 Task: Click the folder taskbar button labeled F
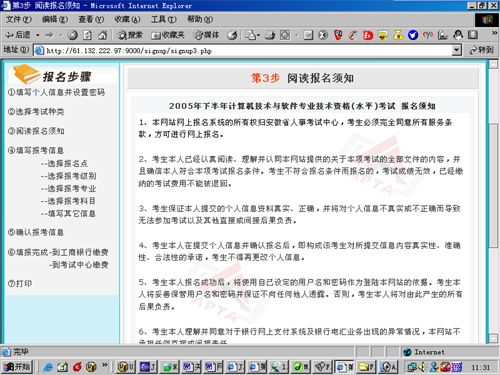(366, 367)
